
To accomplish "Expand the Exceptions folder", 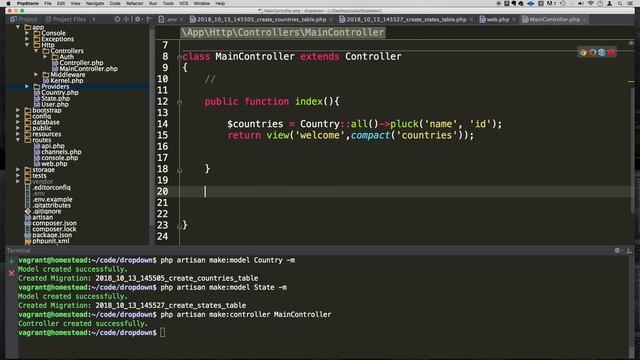I will [27, 39].
